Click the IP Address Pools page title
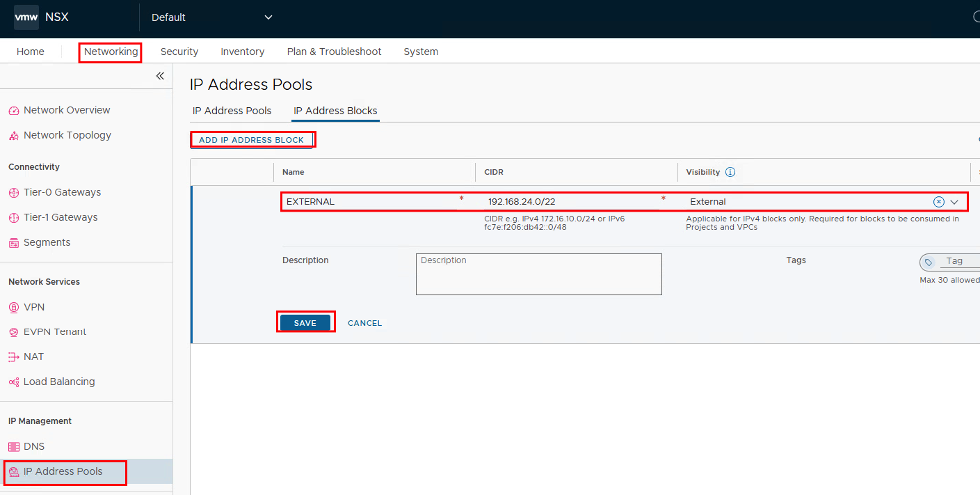Screen dimensions: 980x495 pyautogui.click(x=251, y=85)
